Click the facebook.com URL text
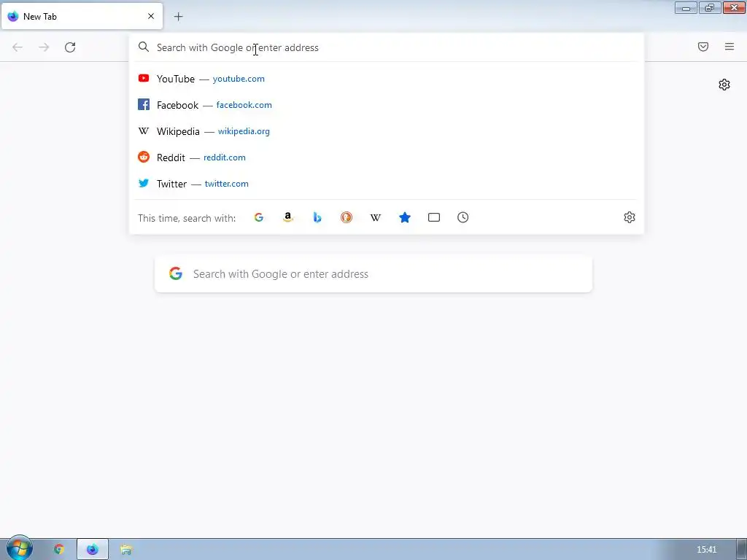The width and height of the screenshot is (747, 560). pyautogui.click(x=244, y=105)
